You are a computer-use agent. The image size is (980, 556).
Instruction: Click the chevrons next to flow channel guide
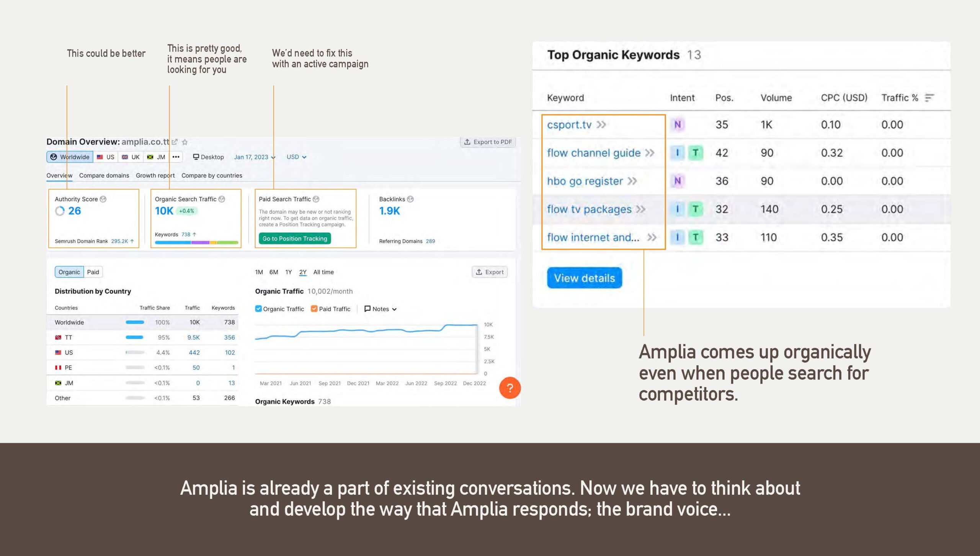[x=650, y=153]
